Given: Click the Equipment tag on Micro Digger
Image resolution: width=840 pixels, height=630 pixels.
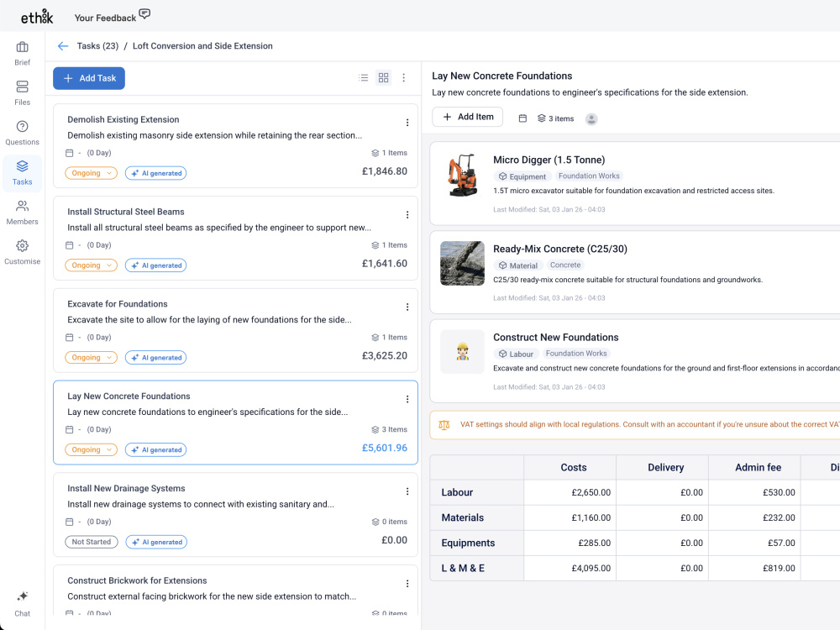Looking at the screenshot, I should (x=522, y=176).
